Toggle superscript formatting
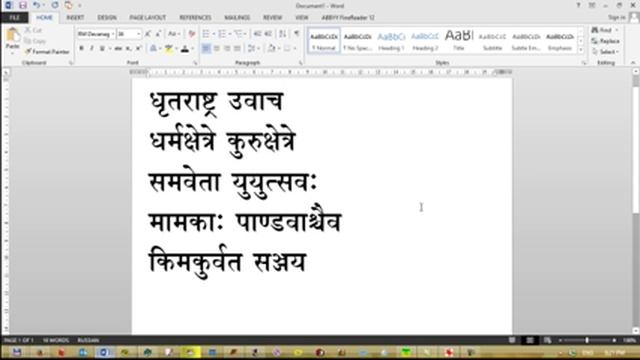640x360 pixels. point(138,49)
